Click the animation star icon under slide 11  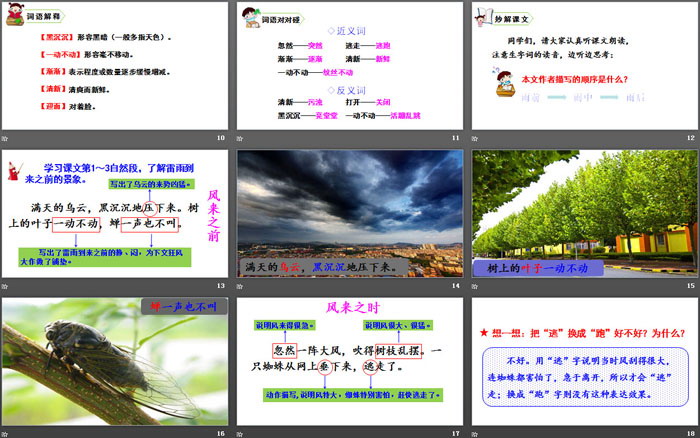(240, 138)
